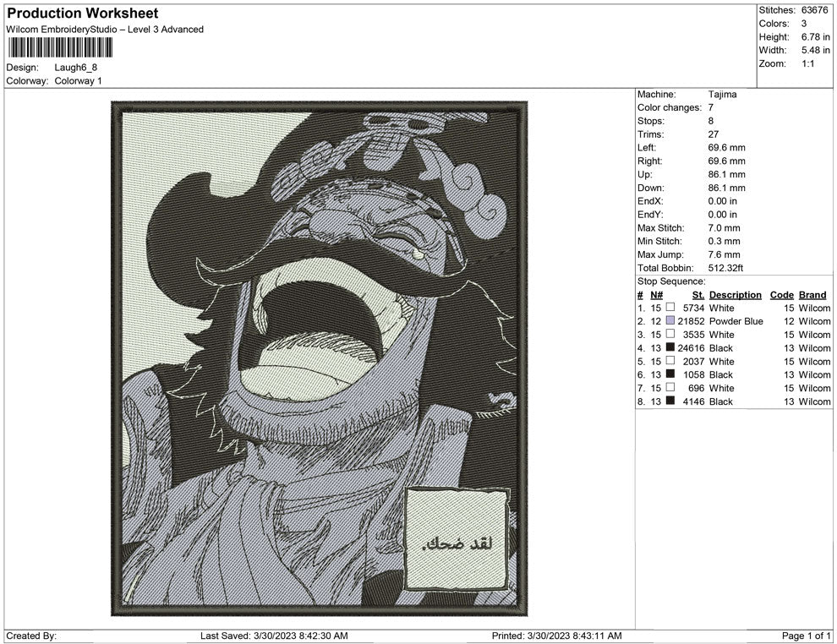Click the Zoom value 1:1
Viewport: 837px width, 644px height.
pyautogui.click(x=807, y=63)
